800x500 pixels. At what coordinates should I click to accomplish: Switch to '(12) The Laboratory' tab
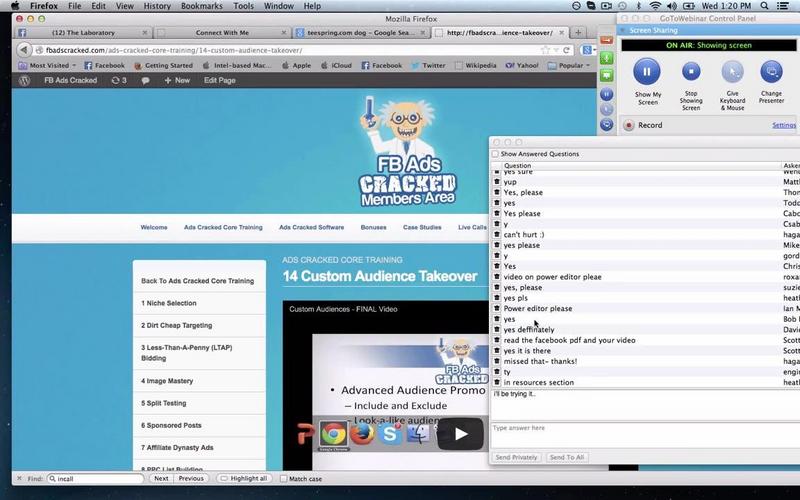[83, 33]
